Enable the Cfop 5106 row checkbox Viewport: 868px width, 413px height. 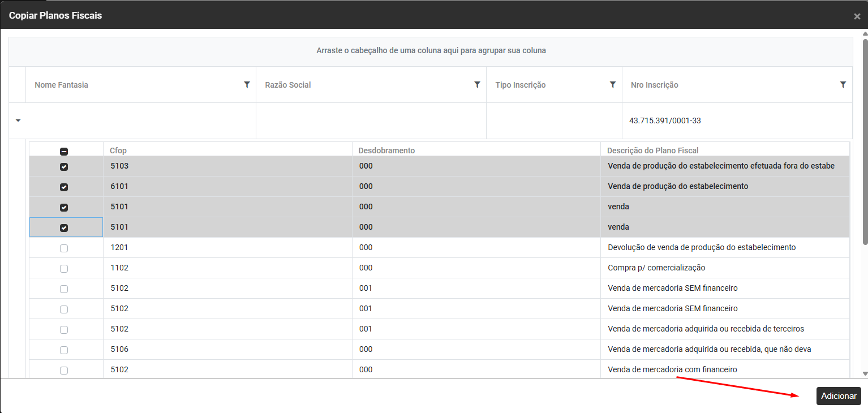[x=64, y=350]
